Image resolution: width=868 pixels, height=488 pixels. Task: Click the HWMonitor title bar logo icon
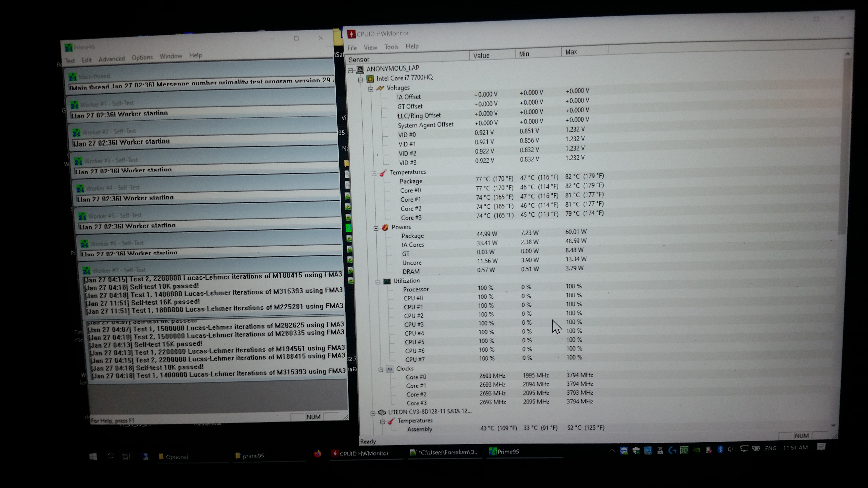point(351,34)
